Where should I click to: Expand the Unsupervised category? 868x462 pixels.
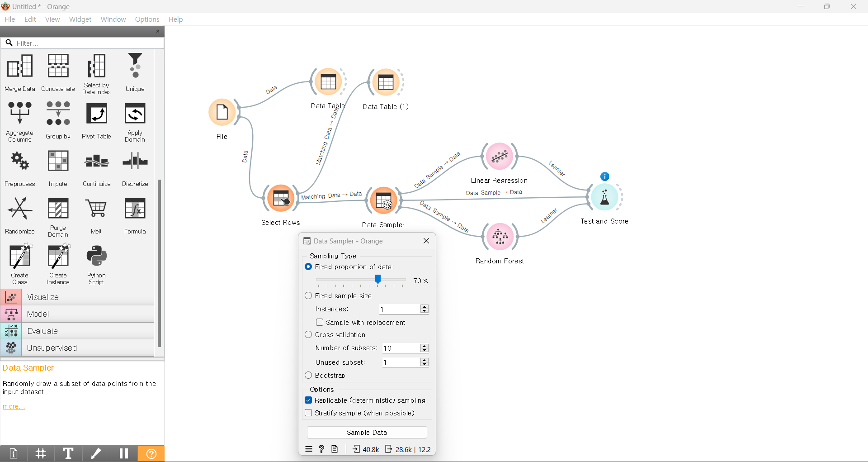point(77,348)
